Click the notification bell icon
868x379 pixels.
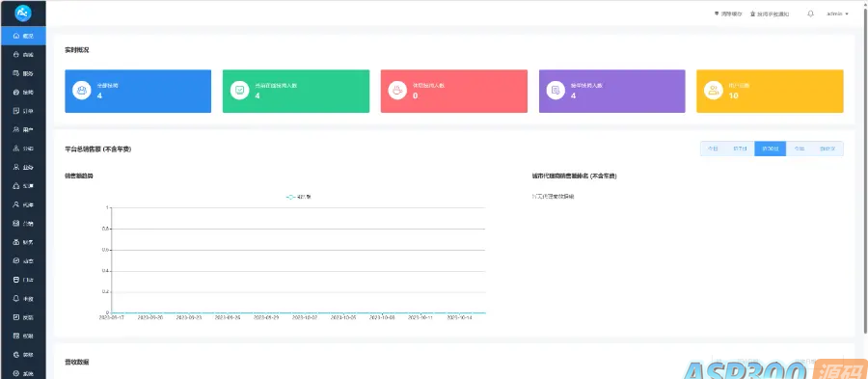coord(810,14)
